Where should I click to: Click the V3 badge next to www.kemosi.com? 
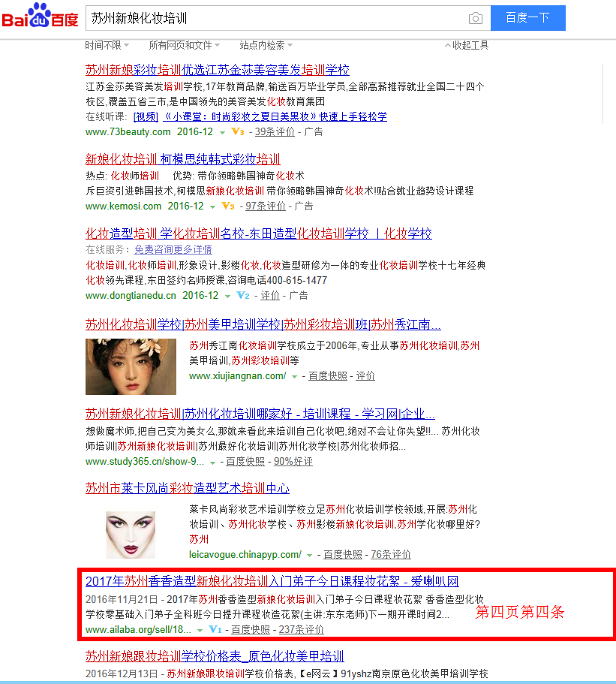[x=228, y=206]
